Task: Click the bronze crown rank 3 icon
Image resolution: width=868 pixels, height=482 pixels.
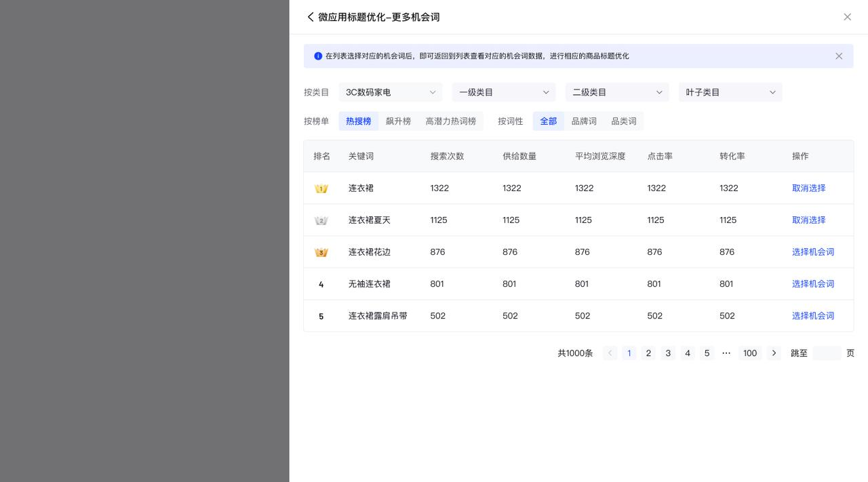Action: 321,252
